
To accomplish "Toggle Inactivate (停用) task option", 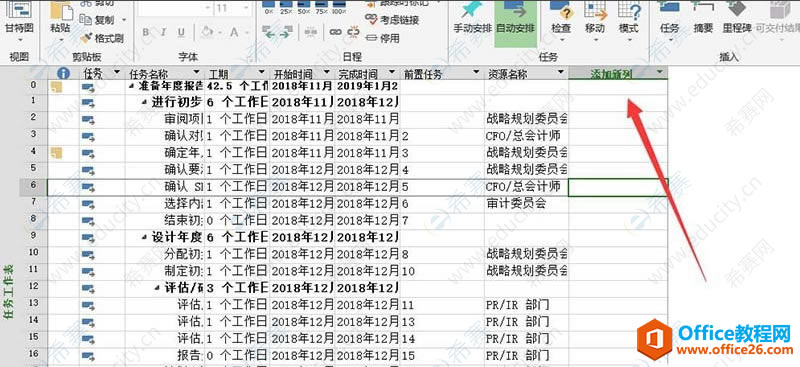I will pyautogui.click(x=383, y=38).
